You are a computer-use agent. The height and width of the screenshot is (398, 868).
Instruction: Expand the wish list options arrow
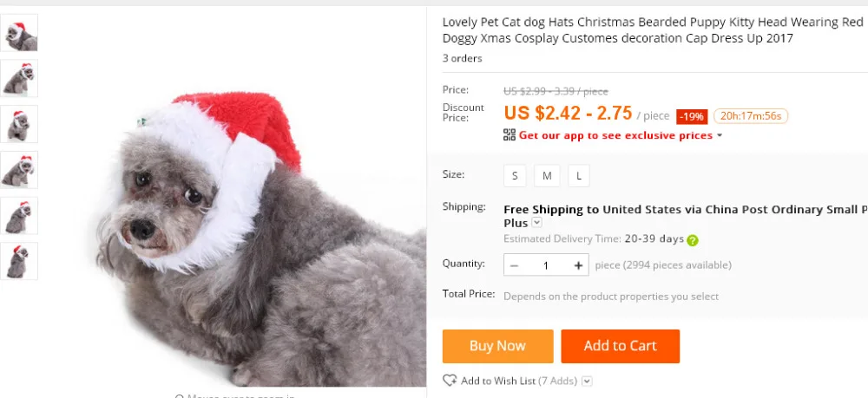(588, 381)
